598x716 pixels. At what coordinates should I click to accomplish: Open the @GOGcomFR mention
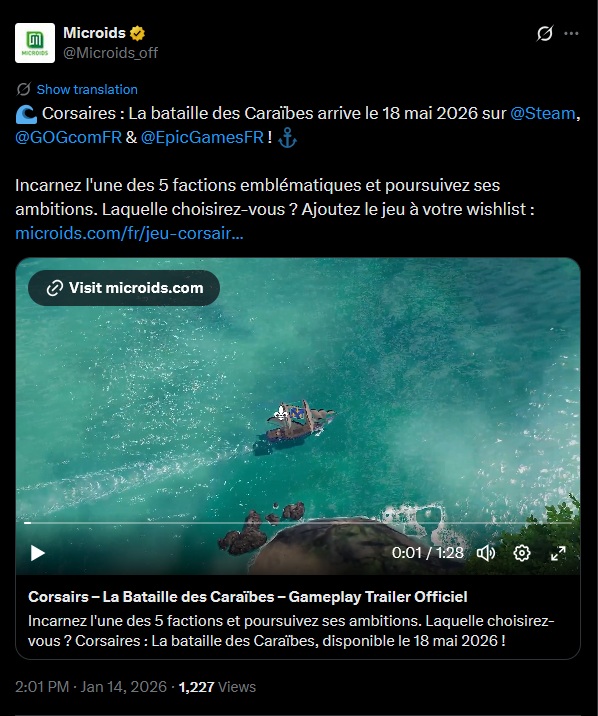point(68,137)
